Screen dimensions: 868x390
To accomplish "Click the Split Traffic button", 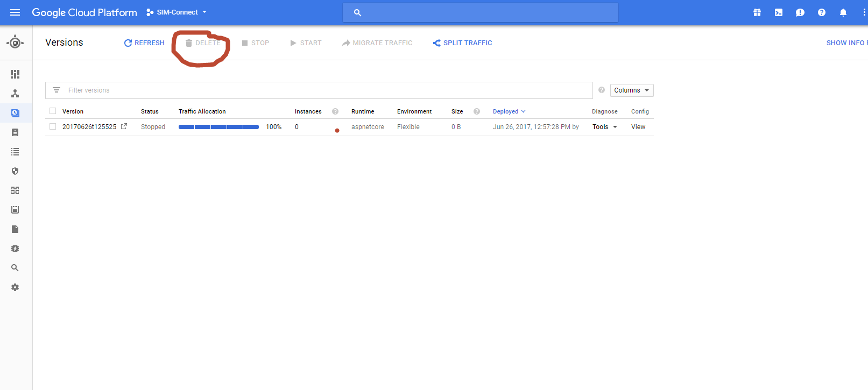I will tap(463, 43).
